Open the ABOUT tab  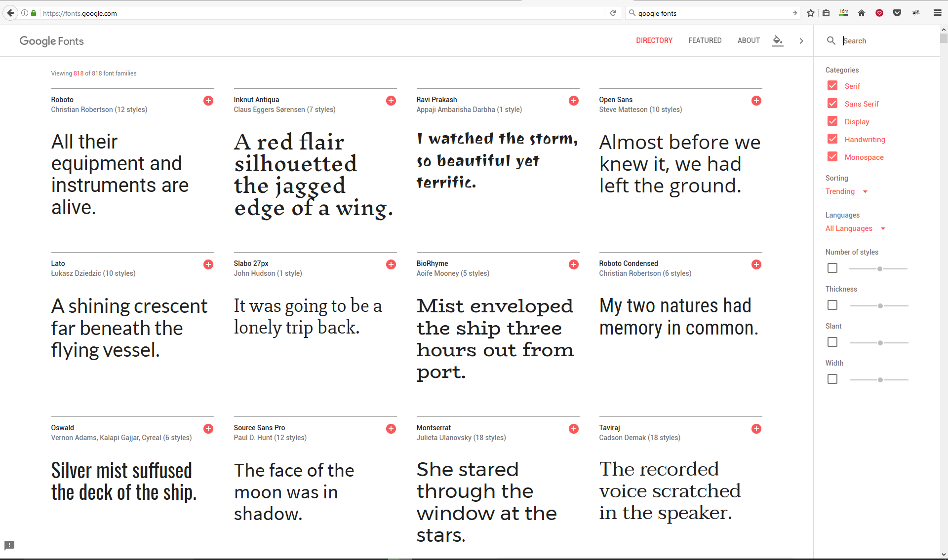pos(749,40)
